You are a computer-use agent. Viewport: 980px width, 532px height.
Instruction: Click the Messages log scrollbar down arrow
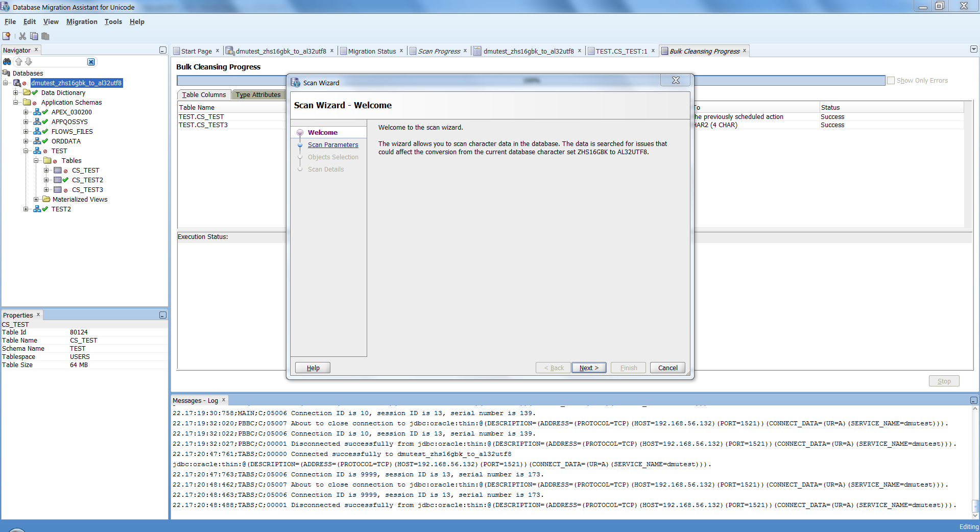pos(975,516)
